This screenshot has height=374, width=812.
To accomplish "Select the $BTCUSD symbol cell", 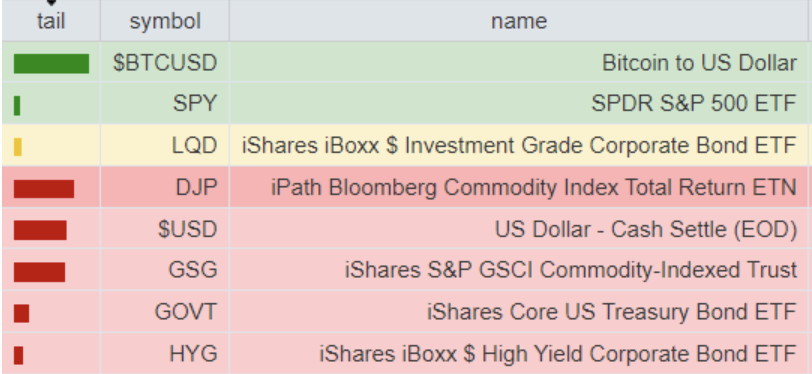I will [165, 62].
